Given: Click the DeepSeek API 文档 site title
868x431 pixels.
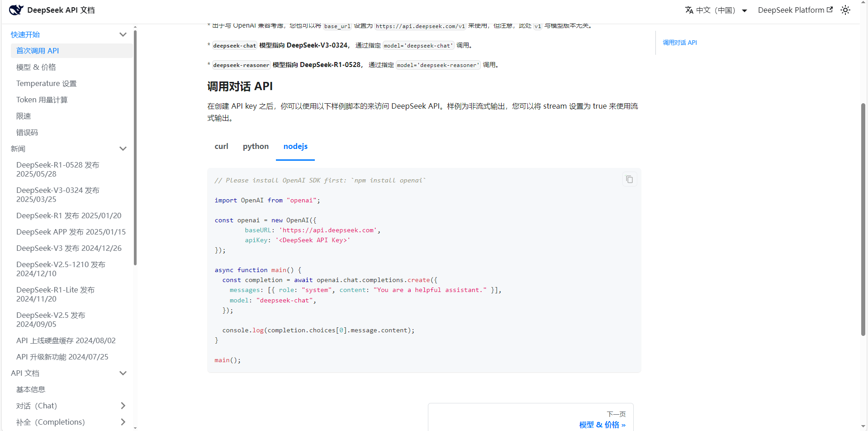Looking at the screenshot, I should pos(61,10).
